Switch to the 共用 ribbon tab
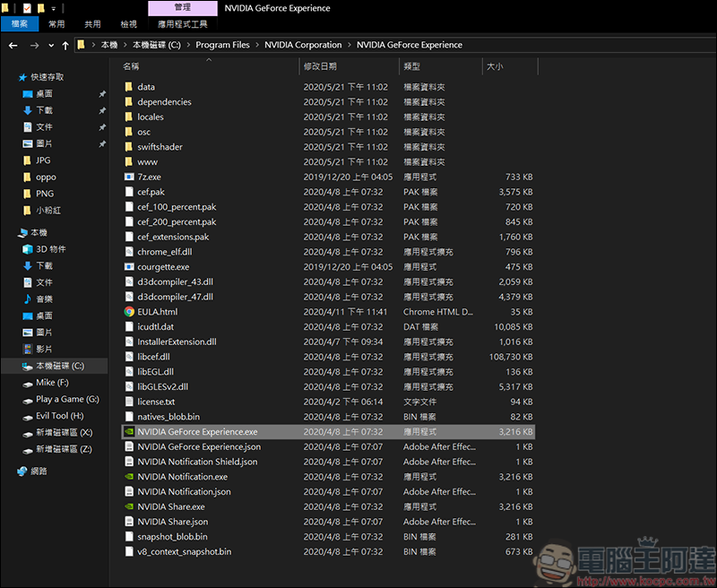Screen dimensions: 717x588 click(x=93, y=24)
